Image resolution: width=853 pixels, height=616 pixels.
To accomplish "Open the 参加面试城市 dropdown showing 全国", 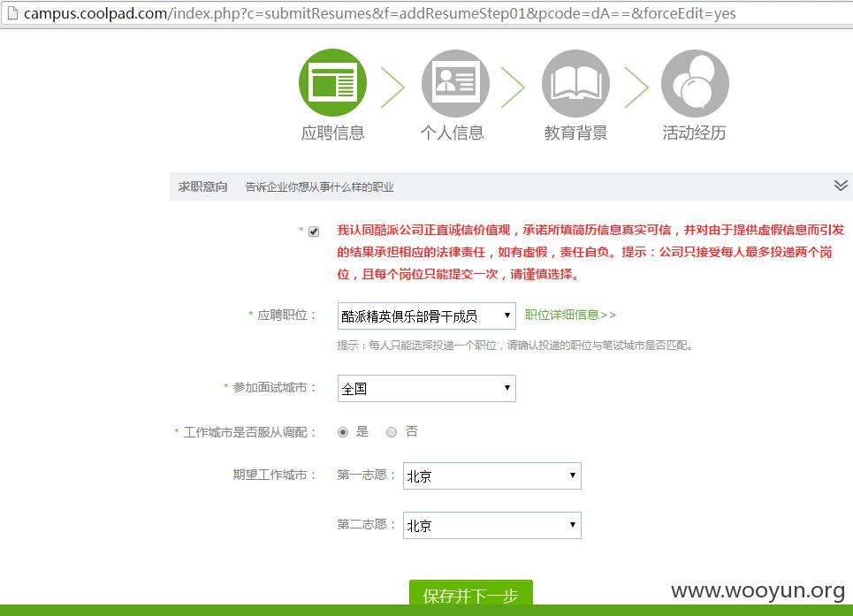I will pos(426,388).
